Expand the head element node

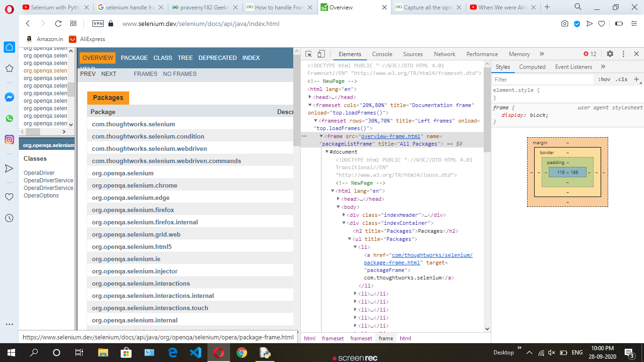[310, 98]
